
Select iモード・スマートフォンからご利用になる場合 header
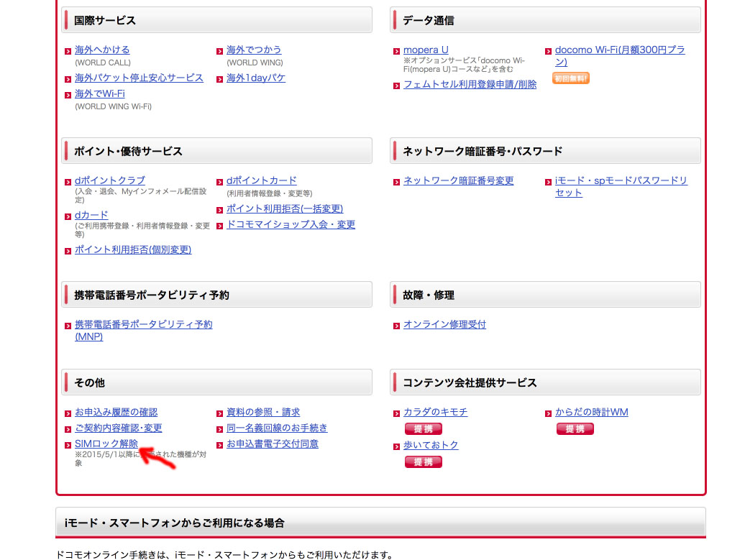[x=380, y=523]
